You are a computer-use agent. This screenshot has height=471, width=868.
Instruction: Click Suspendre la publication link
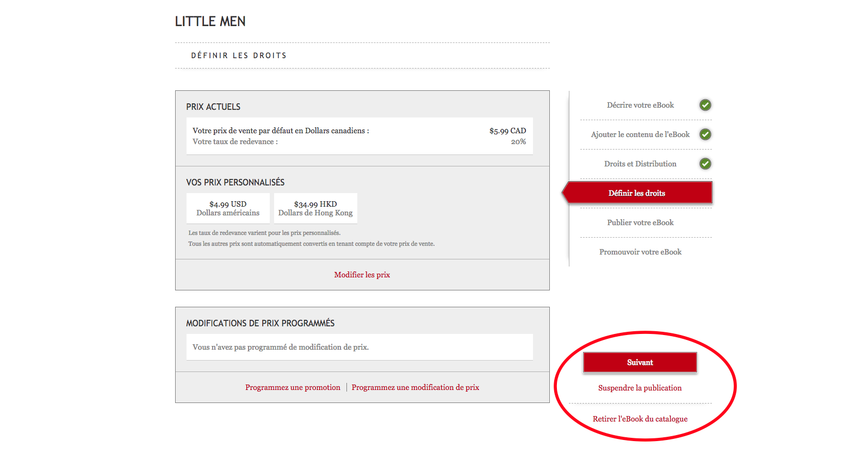[640, 388]
